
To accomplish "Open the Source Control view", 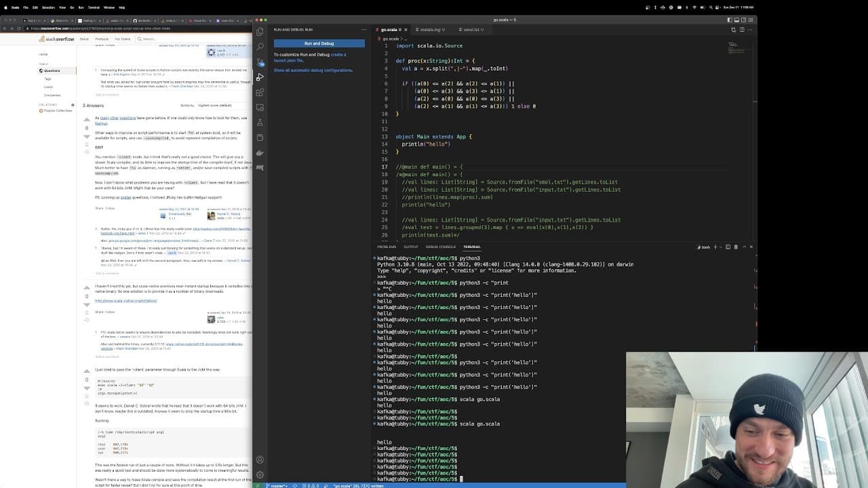I will pos(260,62).
